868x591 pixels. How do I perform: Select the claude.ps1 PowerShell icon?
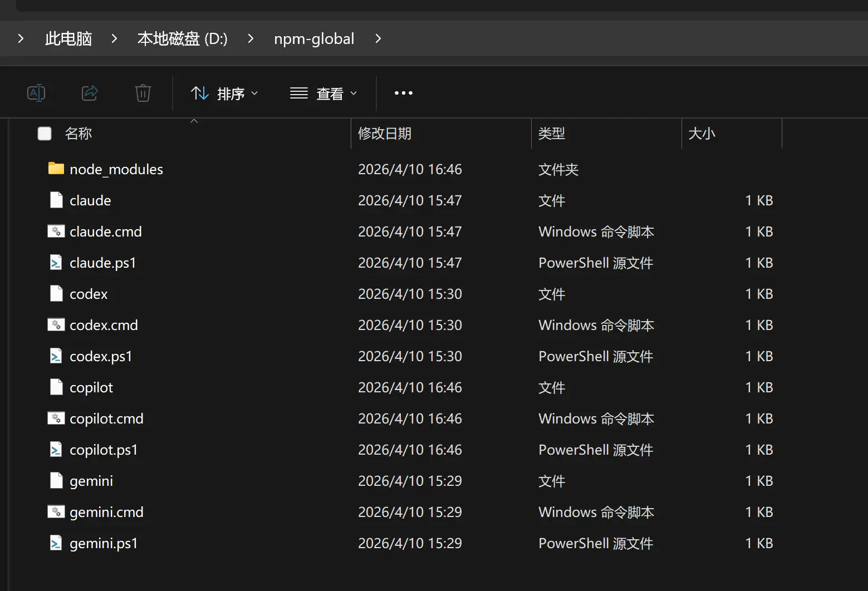pyautogui.click(x=56, y=262)
